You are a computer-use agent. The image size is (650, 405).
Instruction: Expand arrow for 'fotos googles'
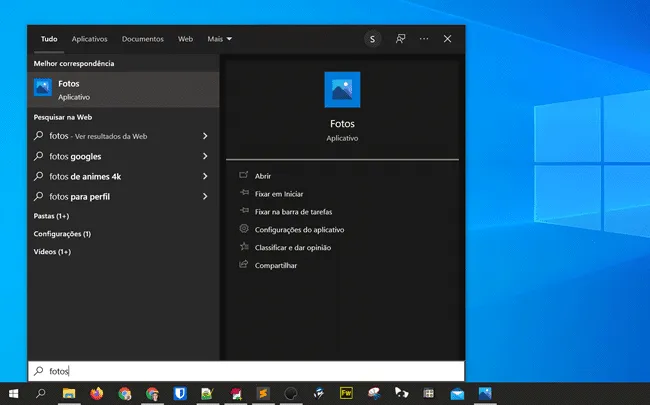pyautogui.click(x=205, y=156)
